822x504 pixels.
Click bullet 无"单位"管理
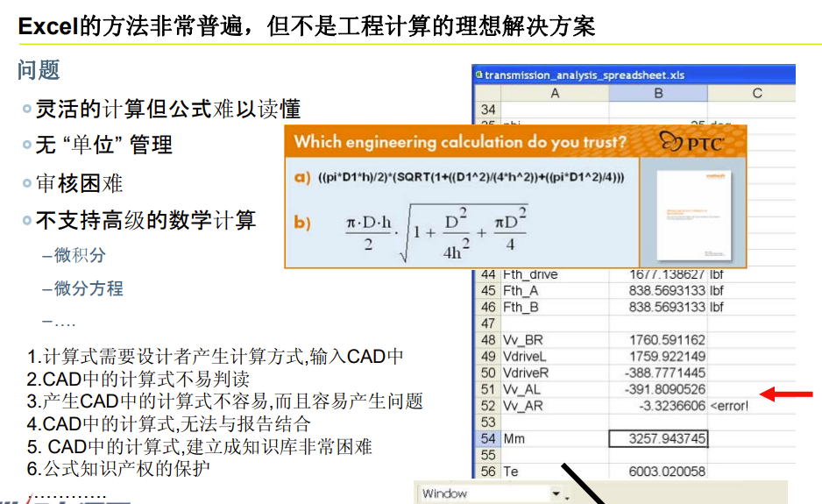pos(103,145)
